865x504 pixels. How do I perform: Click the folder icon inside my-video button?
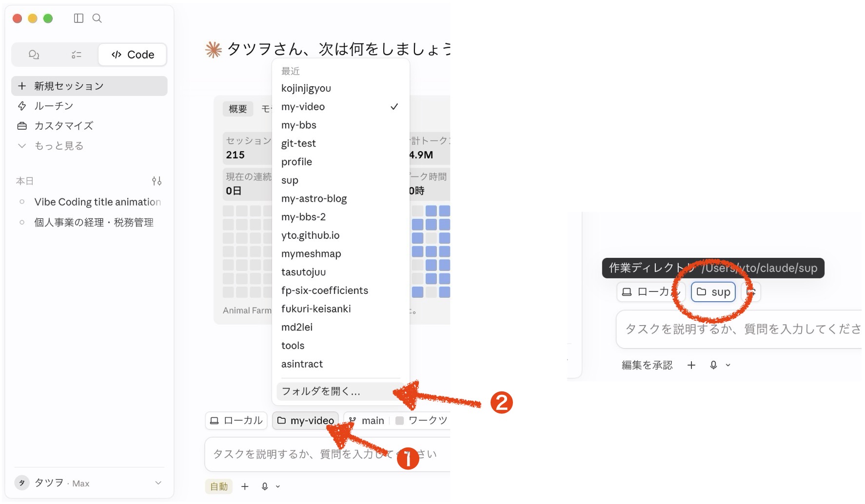click(282, 420)
